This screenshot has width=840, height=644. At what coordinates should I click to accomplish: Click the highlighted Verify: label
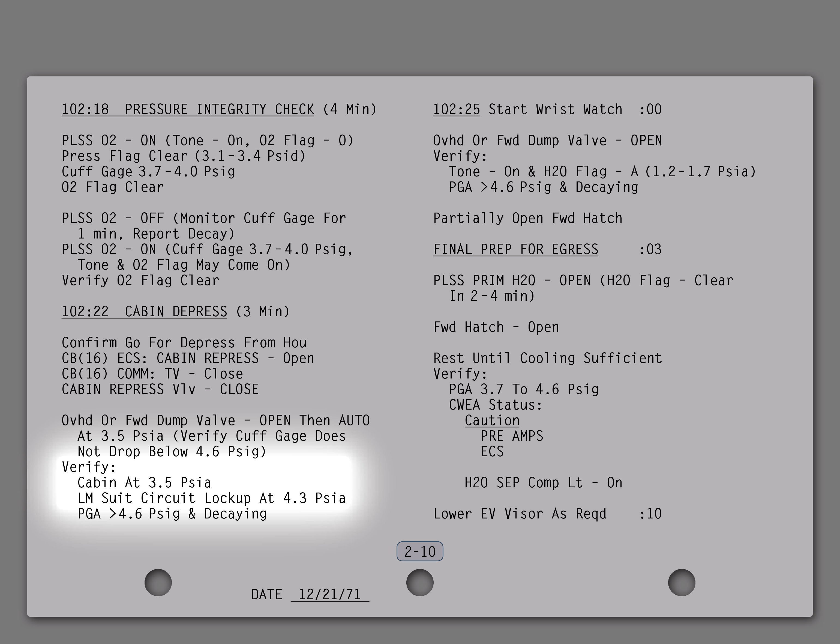pos(89,467)
